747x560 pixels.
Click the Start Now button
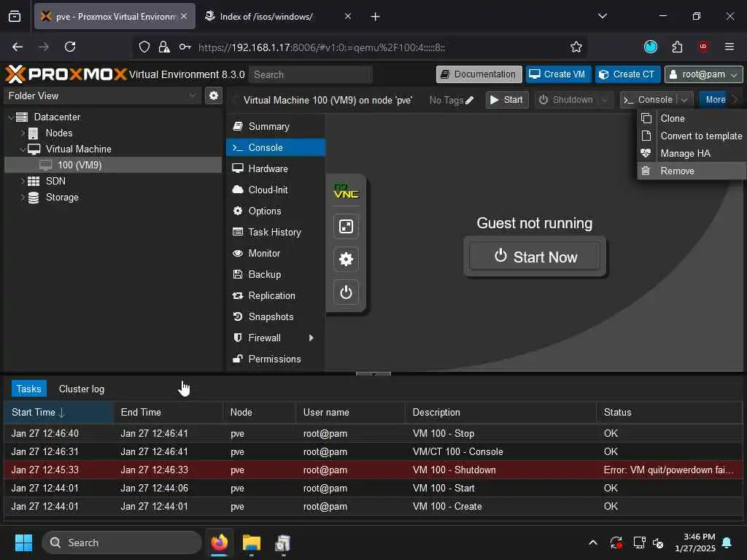click(x=535, y=257)
